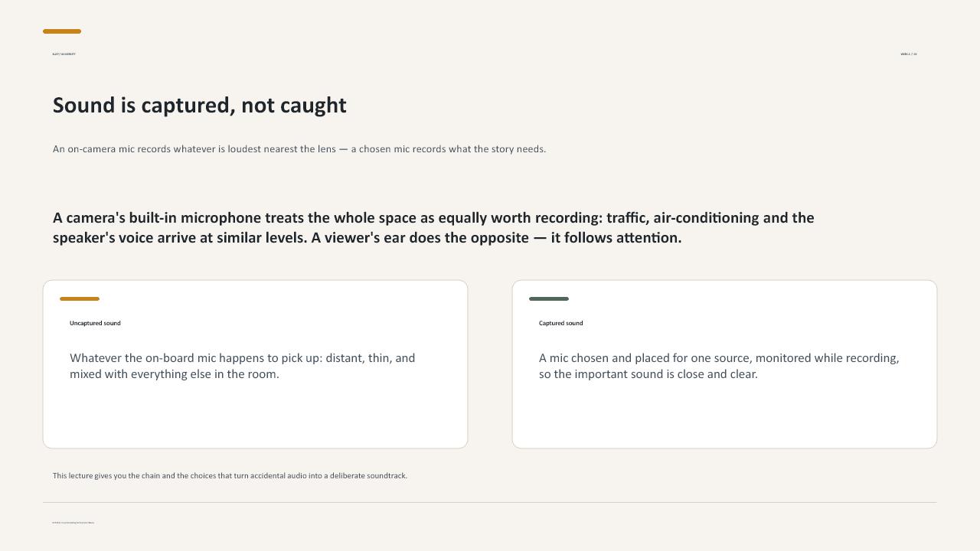
Task: Click the tiny footer text at the bottom left
Action: (x=73, y=523)
